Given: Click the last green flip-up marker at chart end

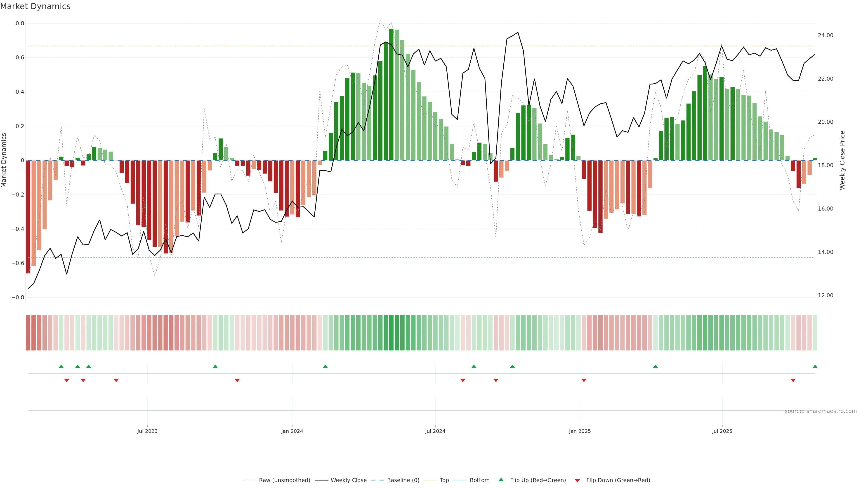Looking at the screenshot, I should (815, 366).
